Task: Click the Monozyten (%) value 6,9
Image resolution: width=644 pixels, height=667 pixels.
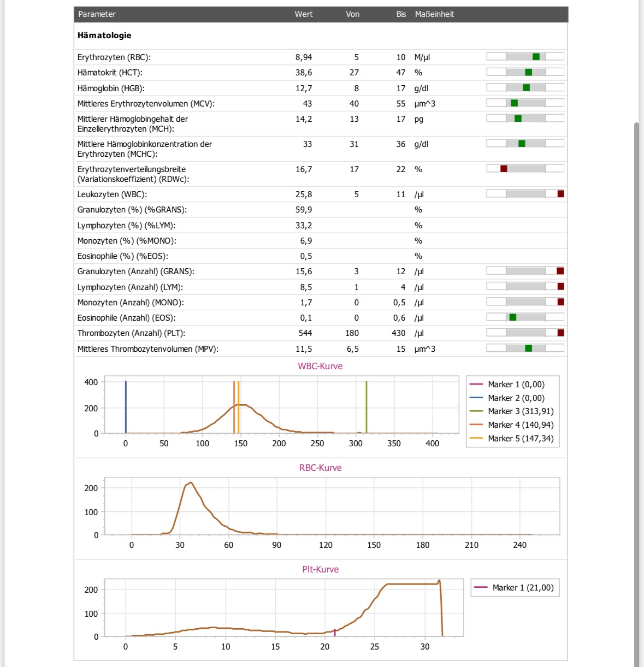Action: tap(306, 241)
